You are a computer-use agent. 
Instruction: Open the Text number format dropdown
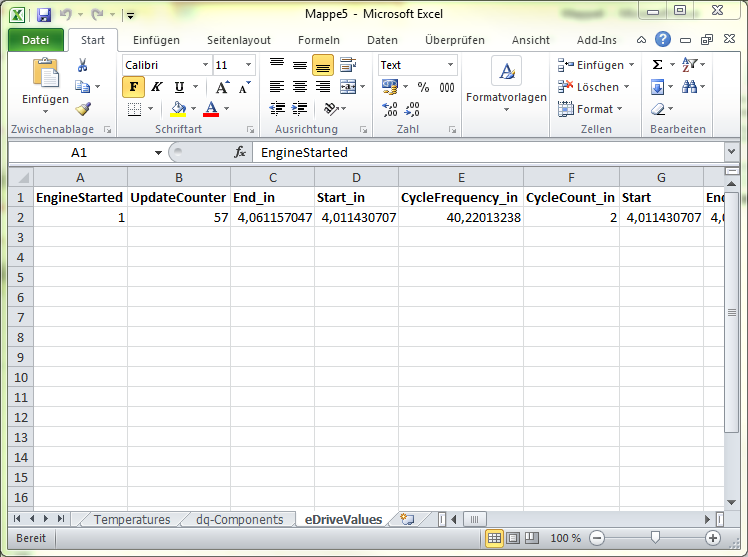point(450,65)
